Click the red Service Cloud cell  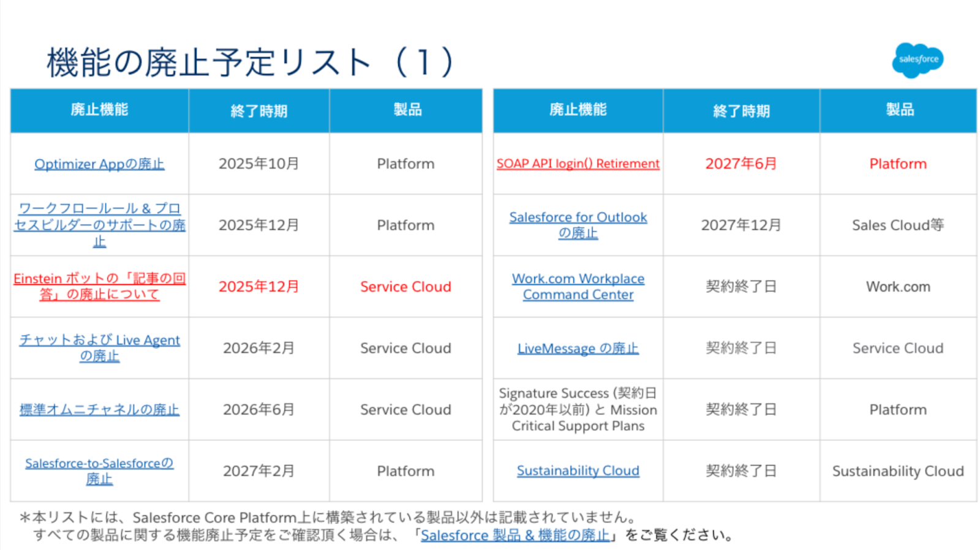click(x=405, y=287)
